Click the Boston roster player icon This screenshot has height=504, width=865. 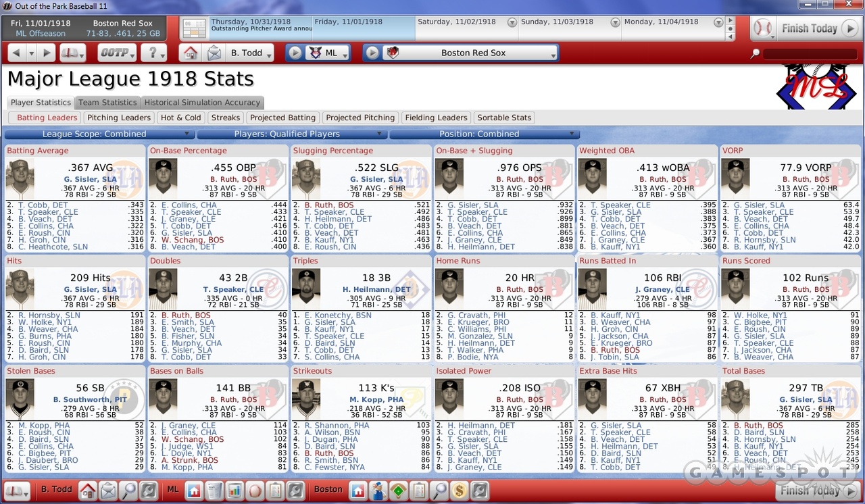pos(378,490)
